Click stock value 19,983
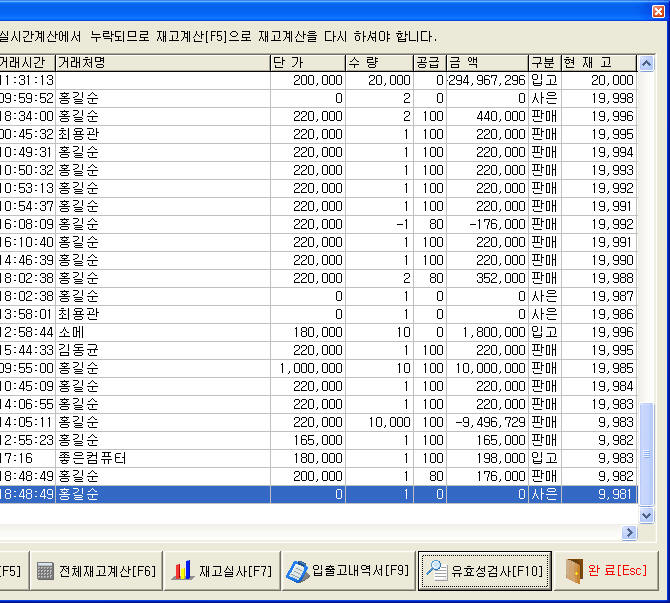The image size is (670, 603). pyautogui.click(x=612, y=404)
